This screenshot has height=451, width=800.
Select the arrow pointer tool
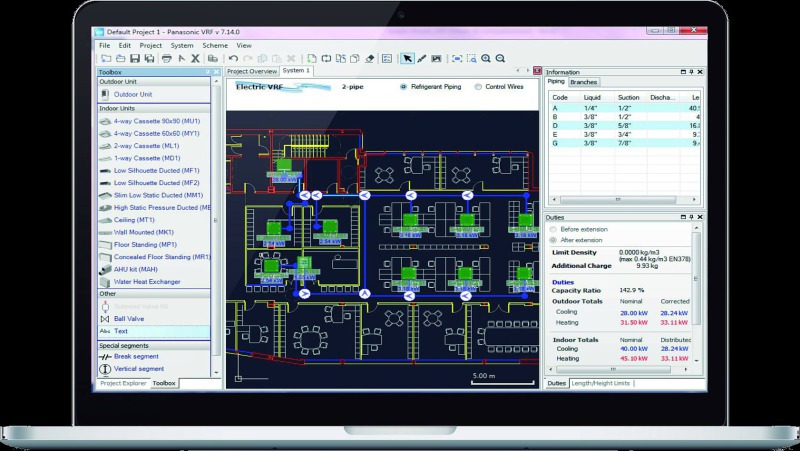pos(407,59)
